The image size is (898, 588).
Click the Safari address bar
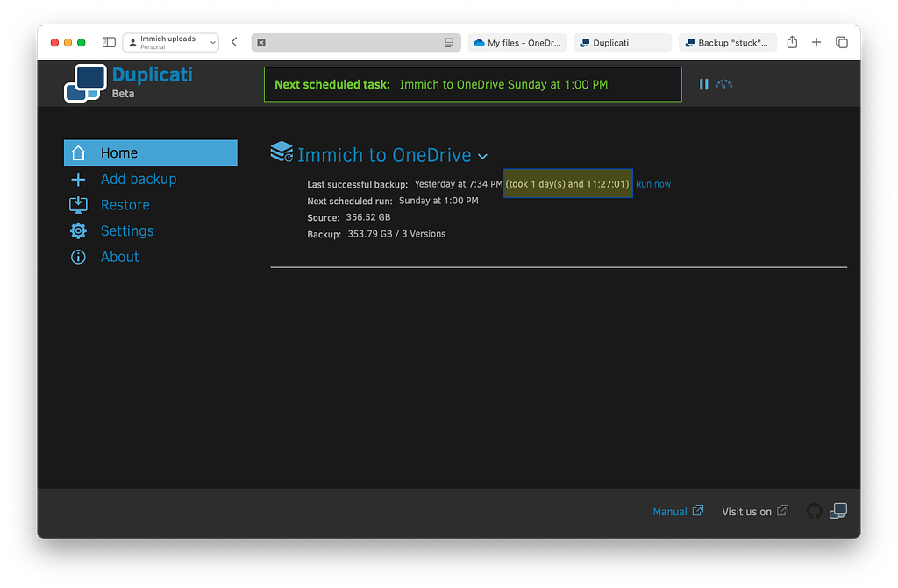point(355,41)
